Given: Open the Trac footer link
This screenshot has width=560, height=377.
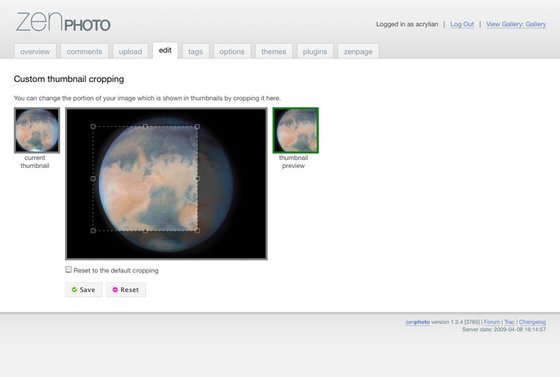Looking at the screenshot, I should click(509, 322).
